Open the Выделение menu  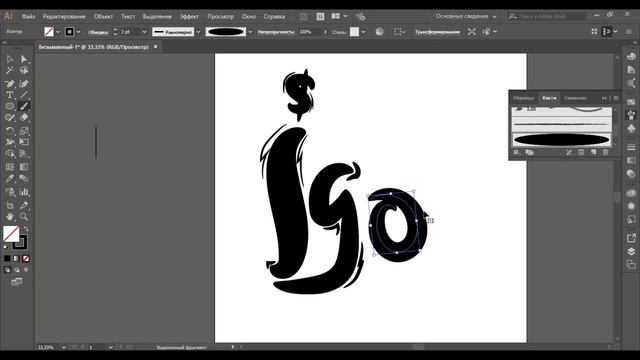click(x=157, y=16)
